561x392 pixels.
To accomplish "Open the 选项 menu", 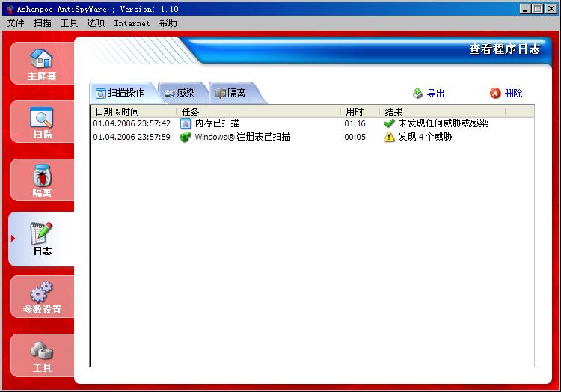I will [x=96, y=23].
